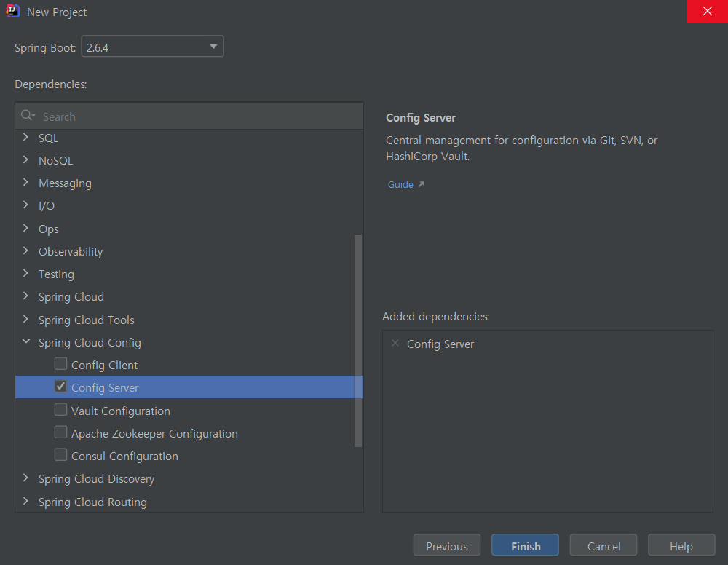Open the Spring Boot version dropdown
This screenshot has height=565, width=728.
tap(153, 47)
